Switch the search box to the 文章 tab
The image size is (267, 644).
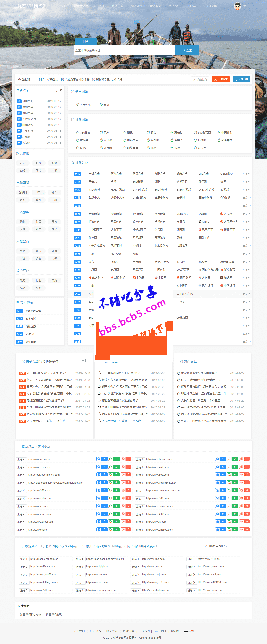point(108,41)
